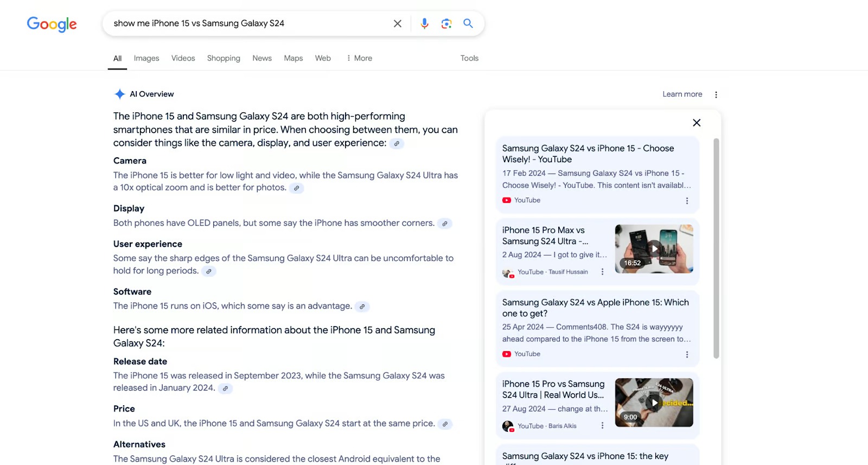
Task: Click source link icon after Camera paragraph
Action: (296, 188)
